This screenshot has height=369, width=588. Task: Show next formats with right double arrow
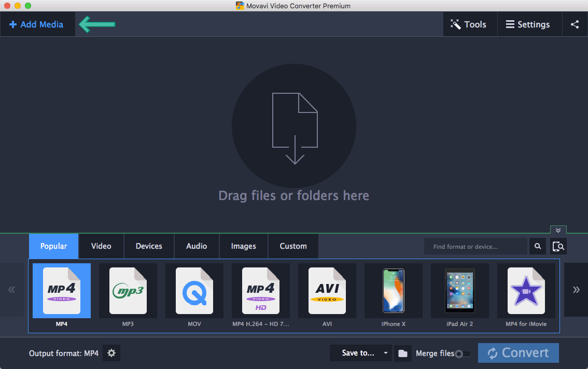[x=576, y=290]
